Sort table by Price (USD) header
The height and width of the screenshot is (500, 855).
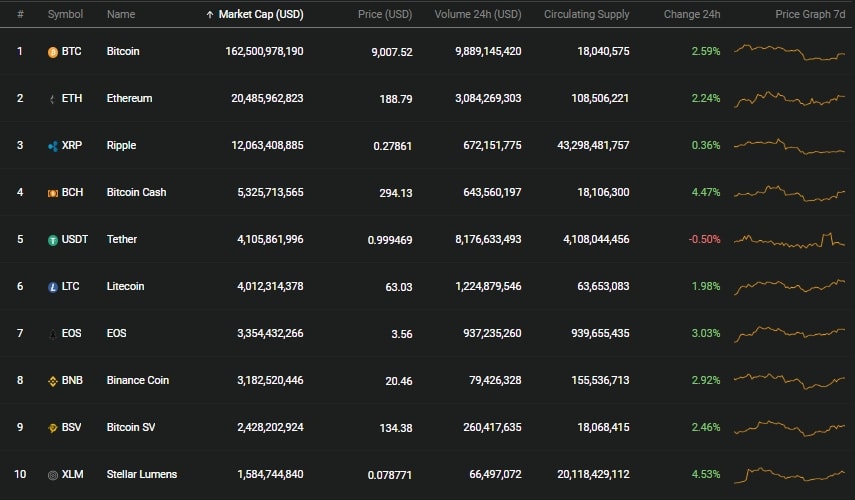[385, 14]
